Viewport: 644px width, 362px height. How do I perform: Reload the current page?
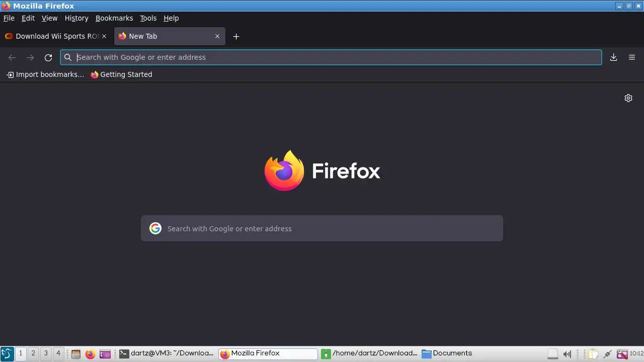[48, 57]
